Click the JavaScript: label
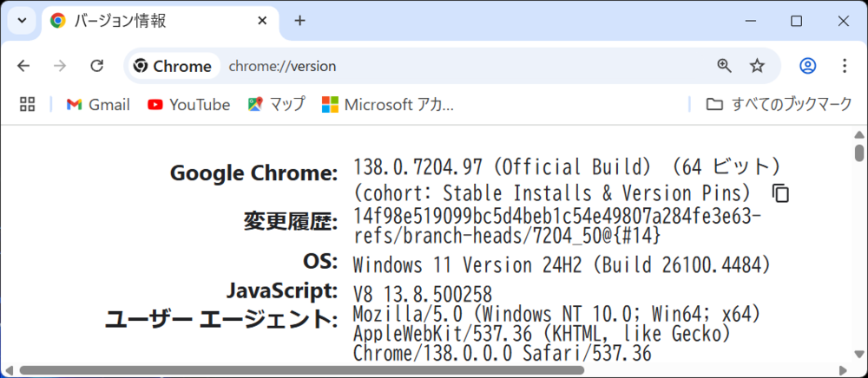 click(x=282, y=290)
